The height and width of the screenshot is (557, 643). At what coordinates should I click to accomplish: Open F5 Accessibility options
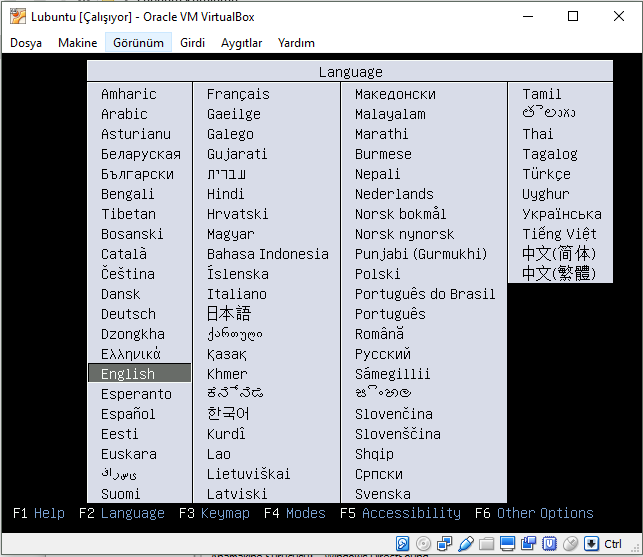point(400,513)
